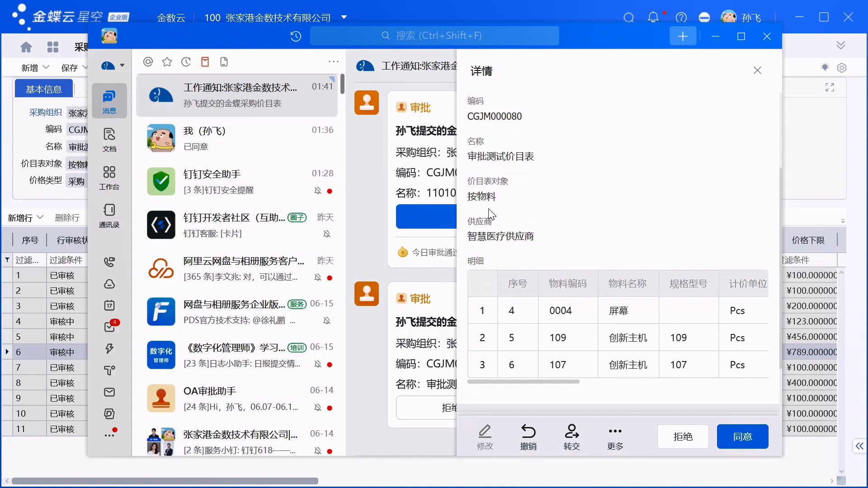Expand the side panel with the double left arrow

pos(859,446)
